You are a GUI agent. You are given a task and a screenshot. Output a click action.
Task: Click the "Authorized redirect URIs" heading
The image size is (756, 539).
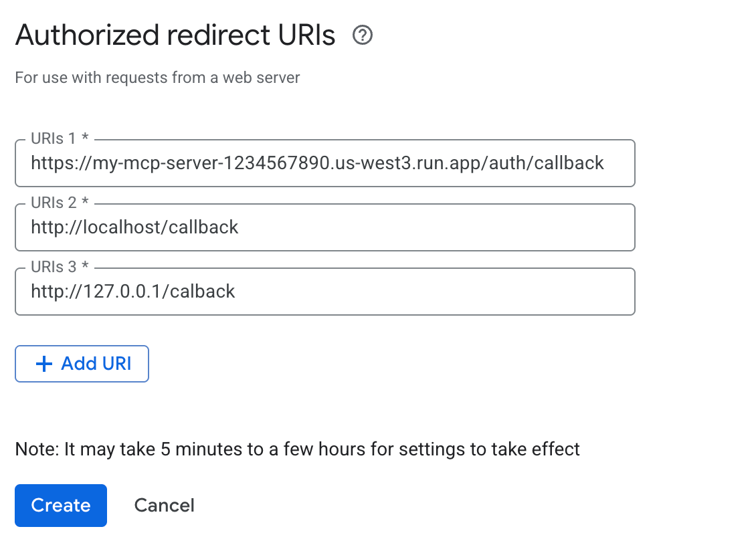(x=175, y=35)
